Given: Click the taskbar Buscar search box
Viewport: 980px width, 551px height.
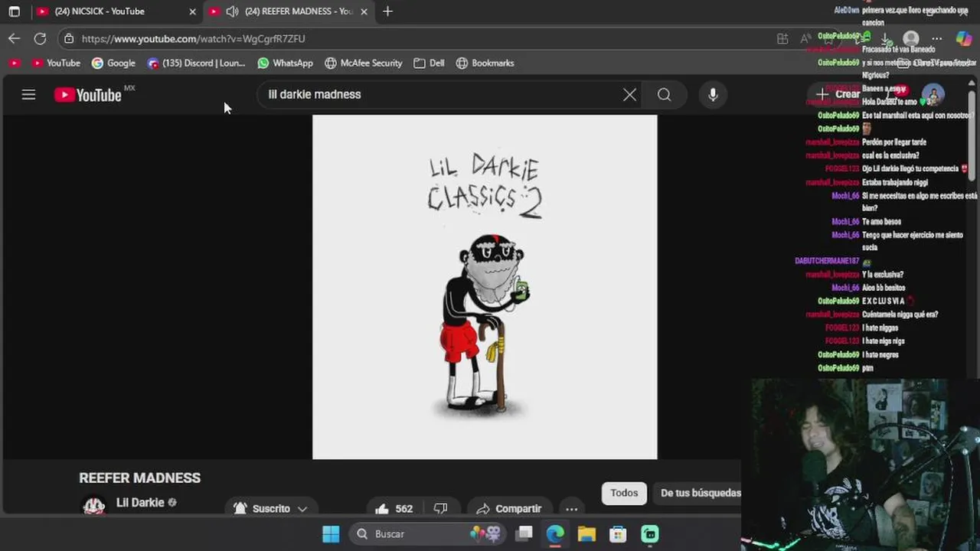Looking at the screenshot, I should pos(427,533).
